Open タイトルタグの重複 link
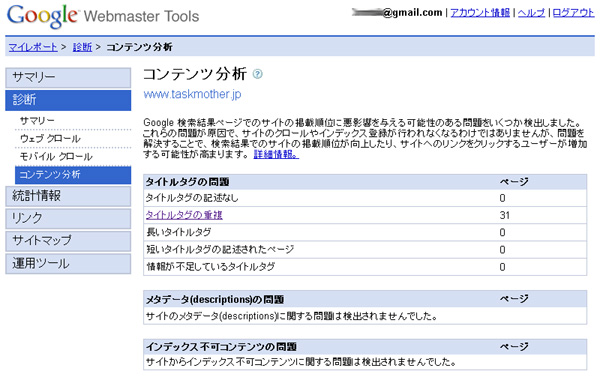The height and width of the screenshot is (383, 600). (x=184, y=215)
